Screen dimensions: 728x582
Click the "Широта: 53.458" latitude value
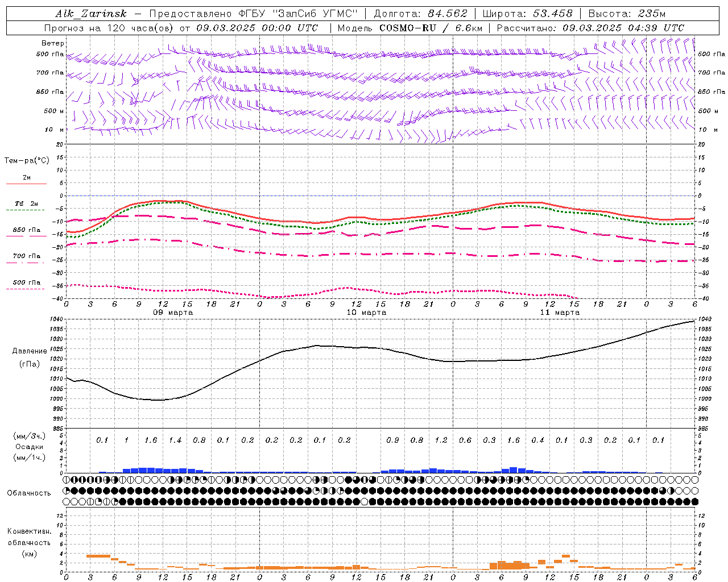(x=527, y=14)
